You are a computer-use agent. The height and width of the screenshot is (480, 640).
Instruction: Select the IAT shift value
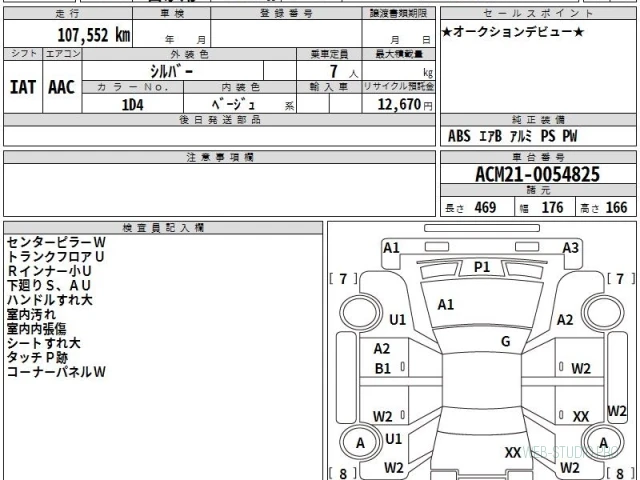point(23,87)
